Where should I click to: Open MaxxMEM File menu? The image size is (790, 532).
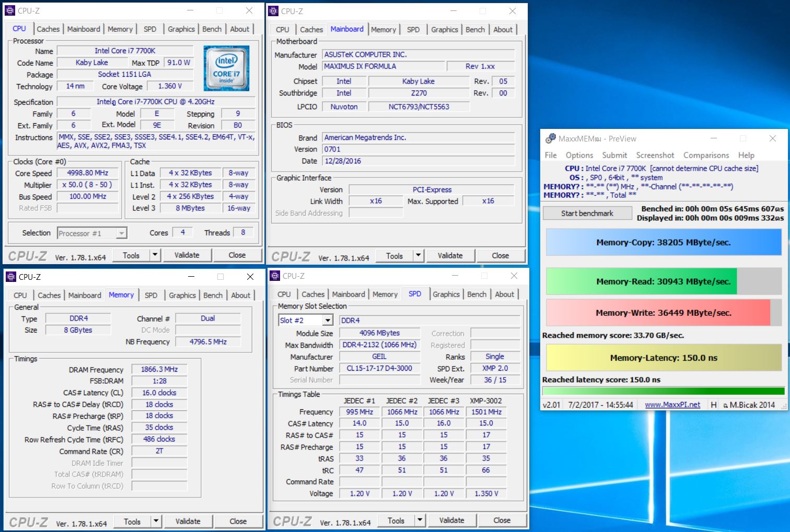click(x=551, y=155)
